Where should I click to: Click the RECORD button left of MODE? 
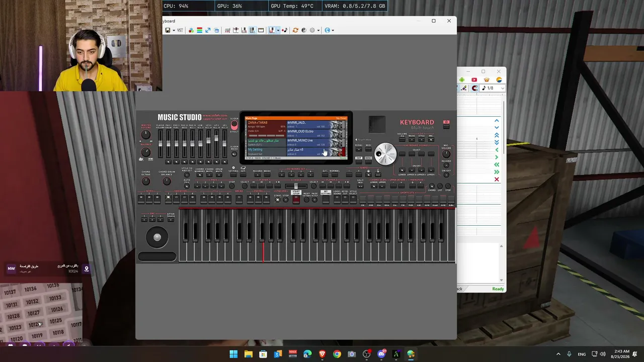258,175
